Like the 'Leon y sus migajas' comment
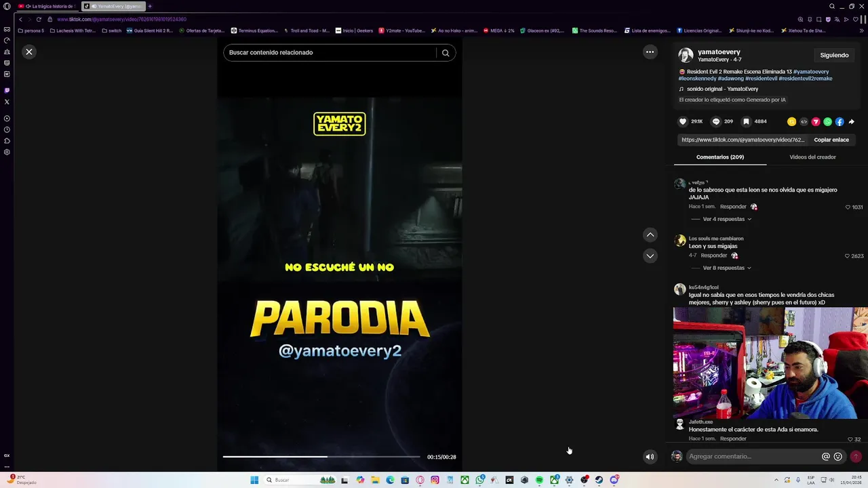The width and height of the screenshot is (868, 488). click(848, 256)
